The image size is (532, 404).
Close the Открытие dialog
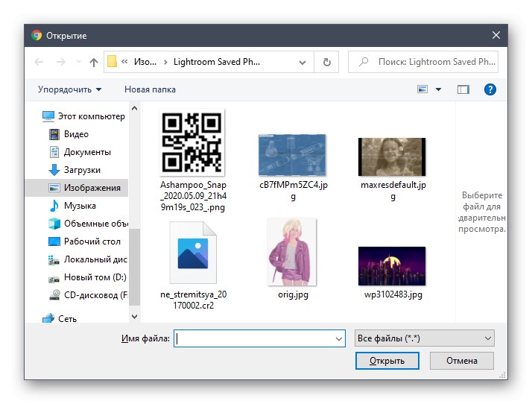tap(496, 35)
